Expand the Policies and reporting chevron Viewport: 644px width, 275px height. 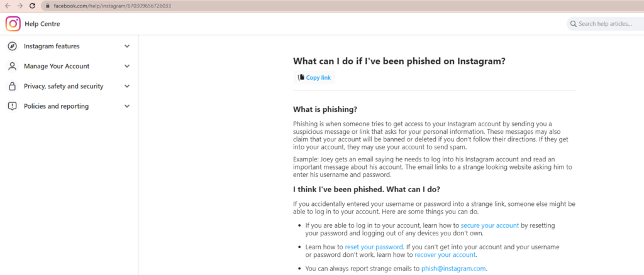coord(127,106)
